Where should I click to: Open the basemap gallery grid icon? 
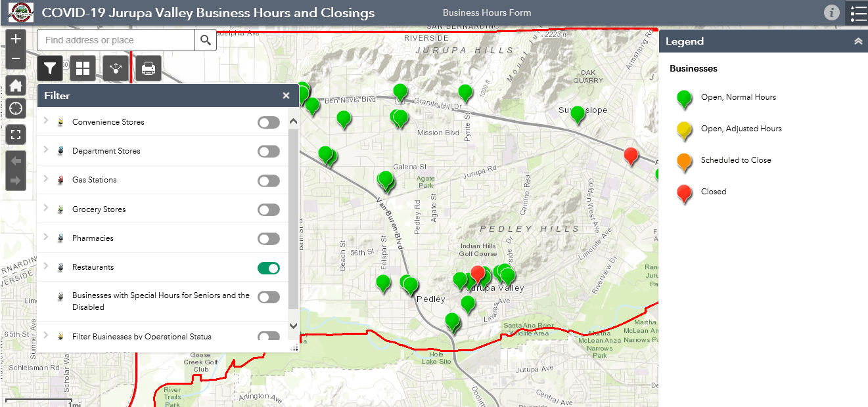tap(83, 68)
